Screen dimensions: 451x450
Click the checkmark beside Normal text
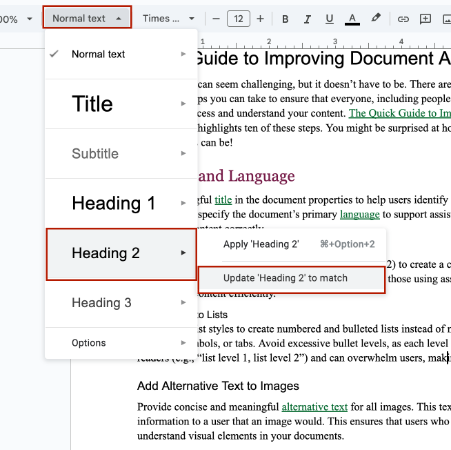pyautogui.click(x=54, y=54)
